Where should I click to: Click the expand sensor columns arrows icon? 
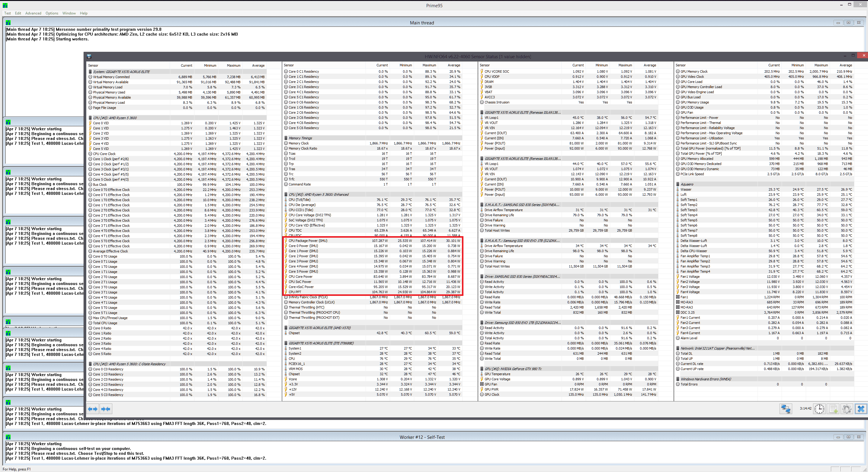point(93,409)
